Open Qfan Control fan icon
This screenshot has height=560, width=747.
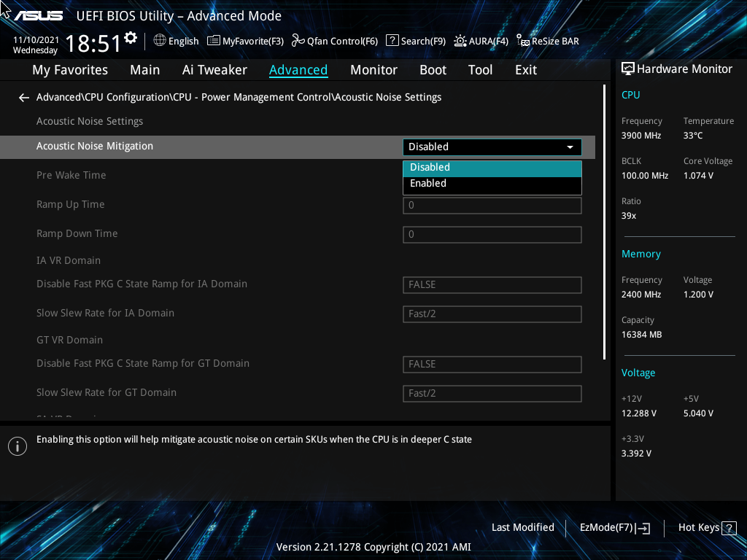click(298, 41)
